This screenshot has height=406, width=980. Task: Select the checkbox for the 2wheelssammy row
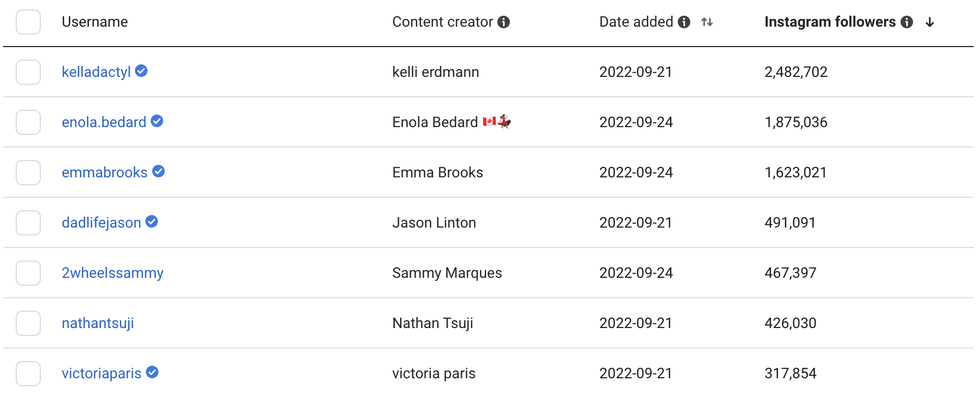point(28,273)
